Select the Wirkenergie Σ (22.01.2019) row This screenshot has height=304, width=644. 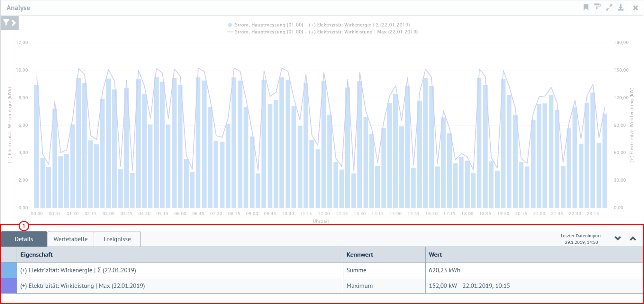tap(78, 270)
